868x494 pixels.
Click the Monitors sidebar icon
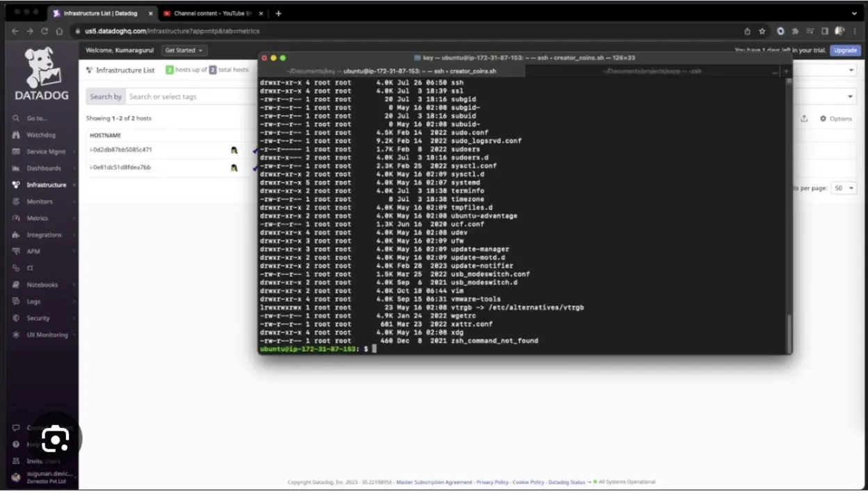pos(16,202)
